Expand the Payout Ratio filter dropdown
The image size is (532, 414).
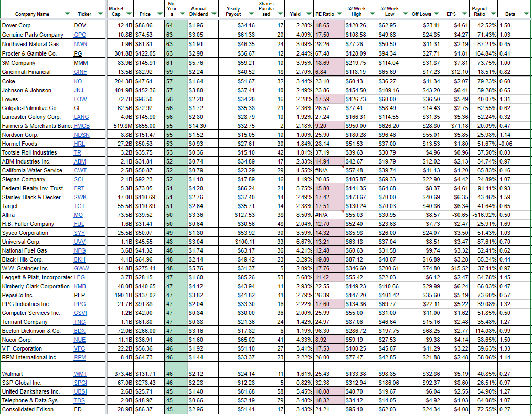pyautogui.click(x=494, y=14)
